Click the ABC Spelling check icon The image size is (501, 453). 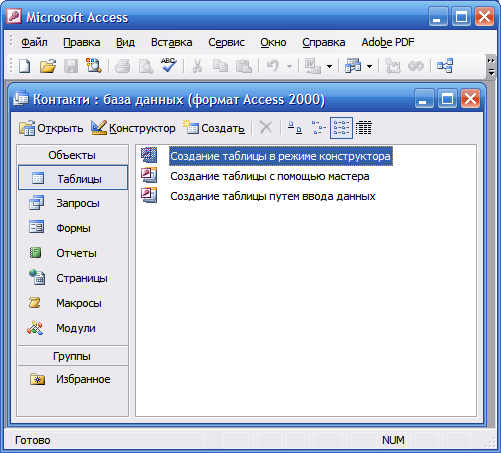pyautogui.click(x=169, y=65)
